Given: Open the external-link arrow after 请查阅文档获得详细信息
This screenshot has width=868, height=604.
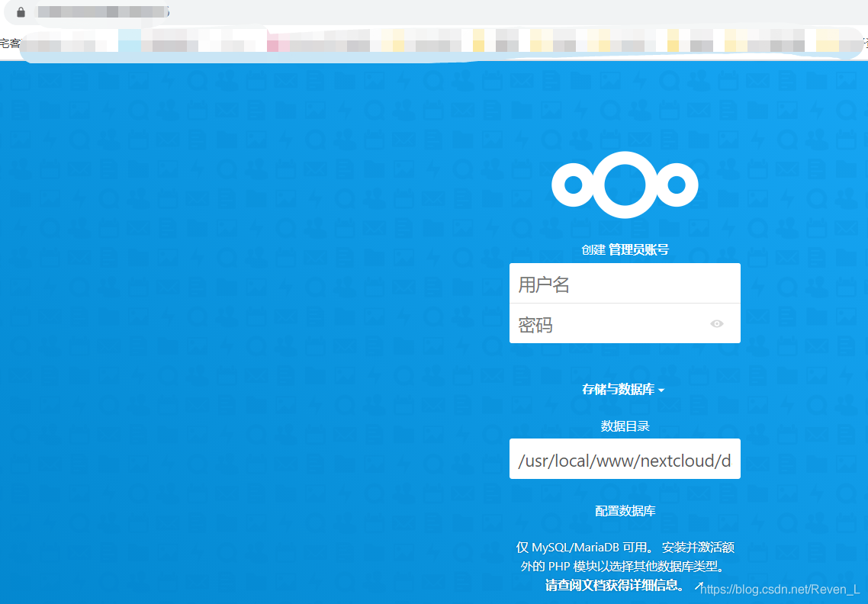Looking at the screenshot, I should tap(699, 586).
